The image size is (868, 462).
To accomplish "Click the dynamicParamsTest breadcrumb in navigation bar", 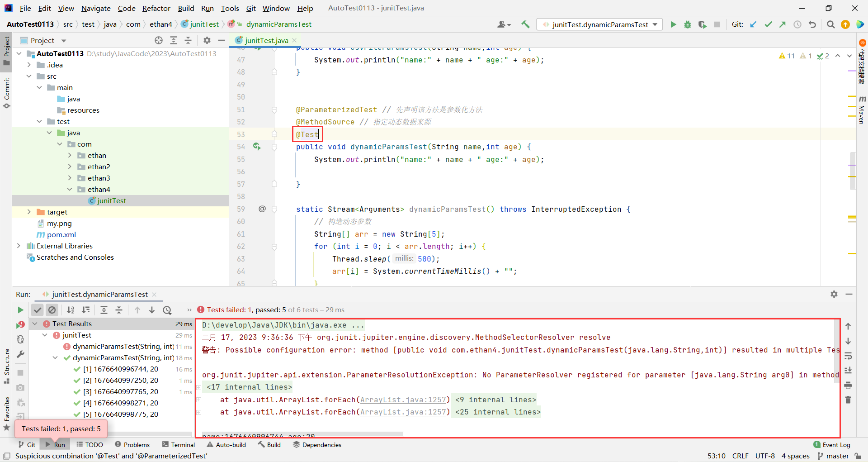I will click(x=278, y=24).
